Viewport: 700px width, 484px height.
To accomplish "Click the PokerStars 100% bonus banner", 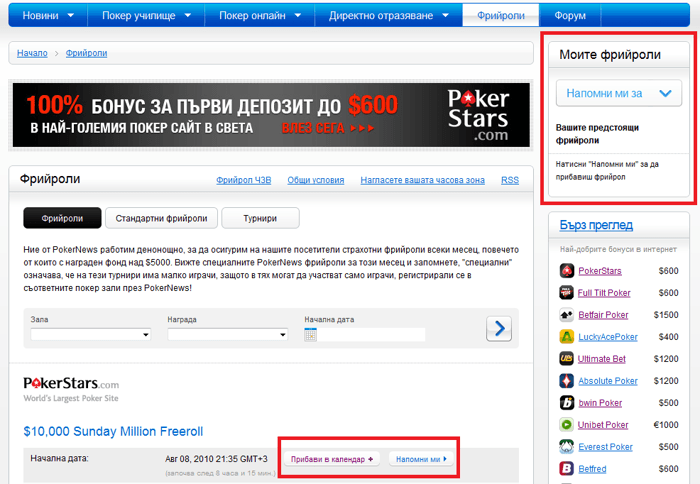I will (x=271, y=115).
